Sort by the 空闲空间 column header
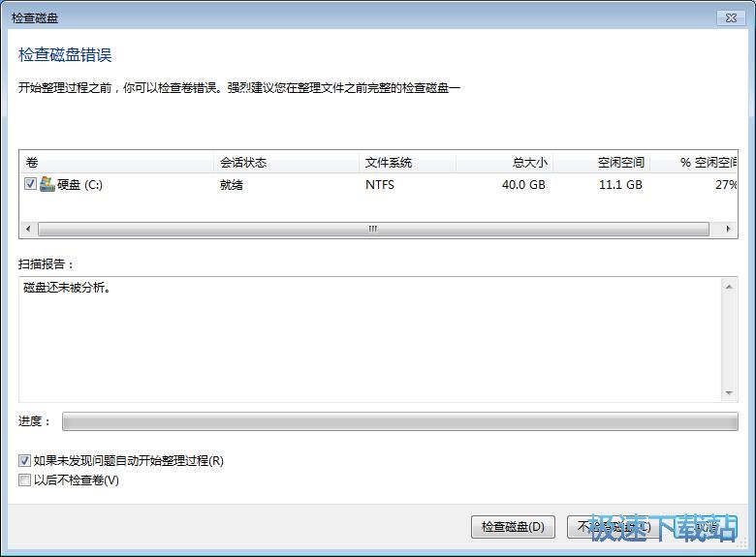Viewport: 756px width, 557px height. pos(601,163)
